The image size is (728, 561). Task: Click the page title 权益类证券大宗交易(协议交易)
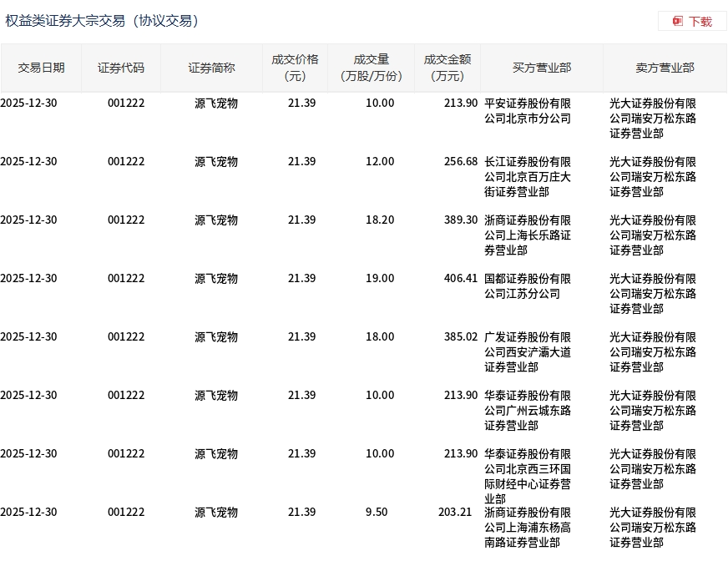(102, 21)
